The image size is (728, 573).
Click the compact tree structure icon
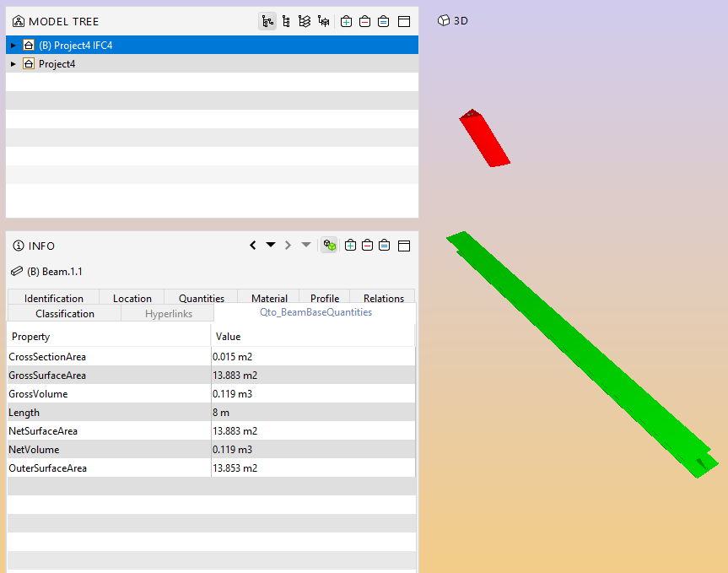(286, 21)
